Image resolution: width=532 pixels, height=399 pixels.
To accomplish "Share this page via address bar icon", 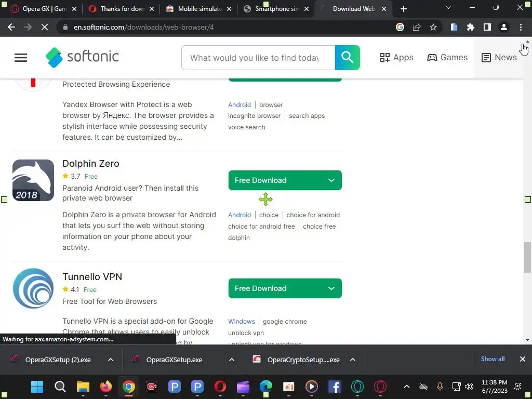I will (x=417, y=27).
